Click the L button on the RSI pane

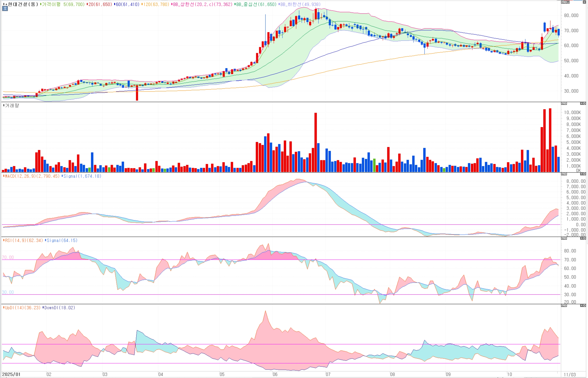pos(563,238)
